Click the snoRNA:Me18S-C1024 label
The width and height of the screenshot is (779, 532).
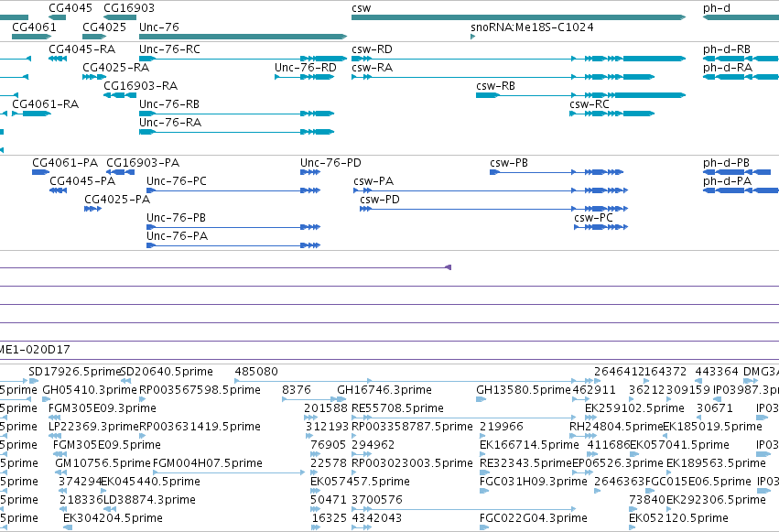click(532, 27)
